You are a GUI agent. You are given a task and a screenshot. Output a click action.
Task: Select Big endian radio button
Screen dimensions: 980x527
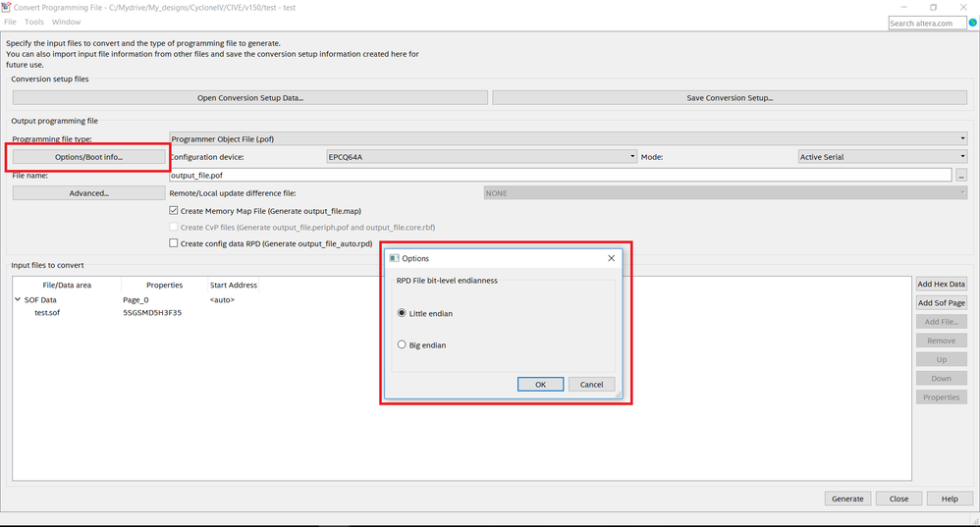tap(402, 344)
